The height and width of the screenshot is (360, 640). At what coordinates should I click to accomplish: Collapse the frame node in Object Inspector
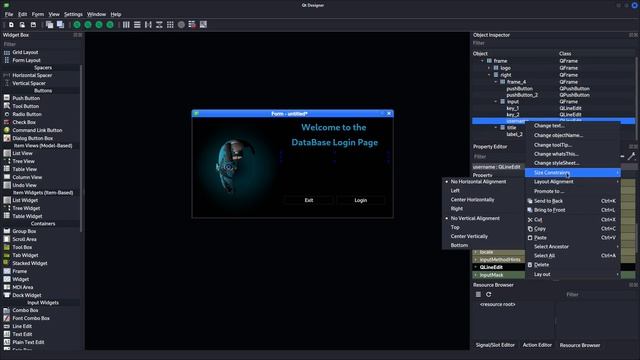482,61
